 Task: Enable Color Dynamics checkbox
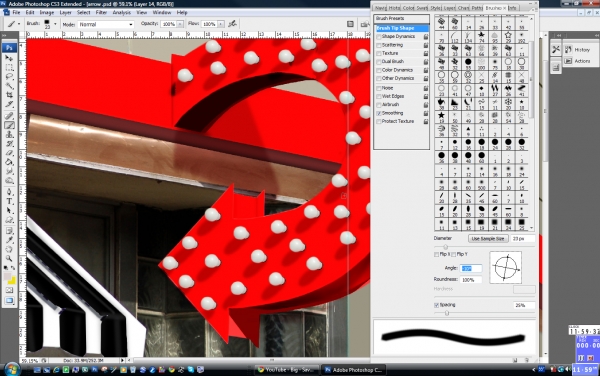(x=378, y=70)
